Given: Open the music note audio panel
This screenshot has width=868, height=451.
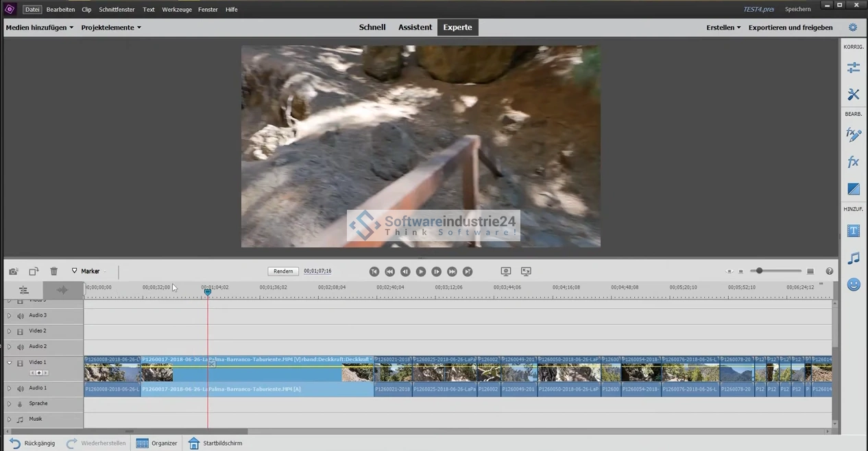Looking at the screenshot, I should point(853,258).
